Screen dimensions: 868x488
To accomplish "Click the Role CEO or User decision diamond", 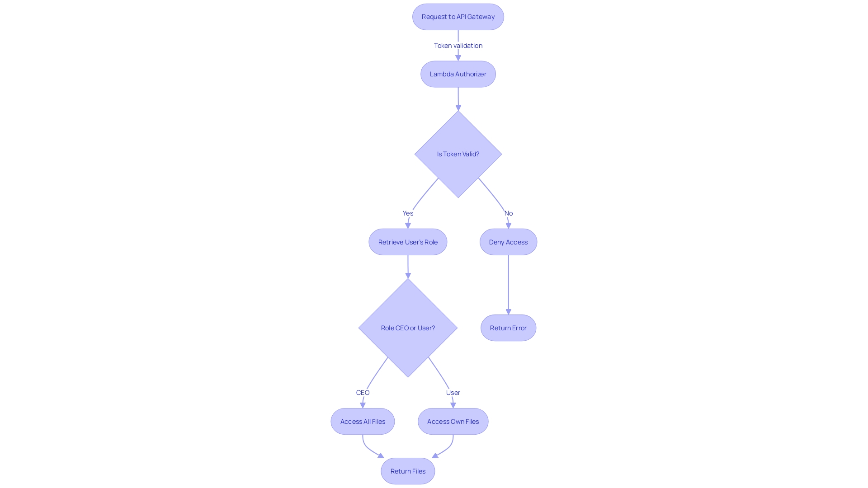I will pos(408,328).
